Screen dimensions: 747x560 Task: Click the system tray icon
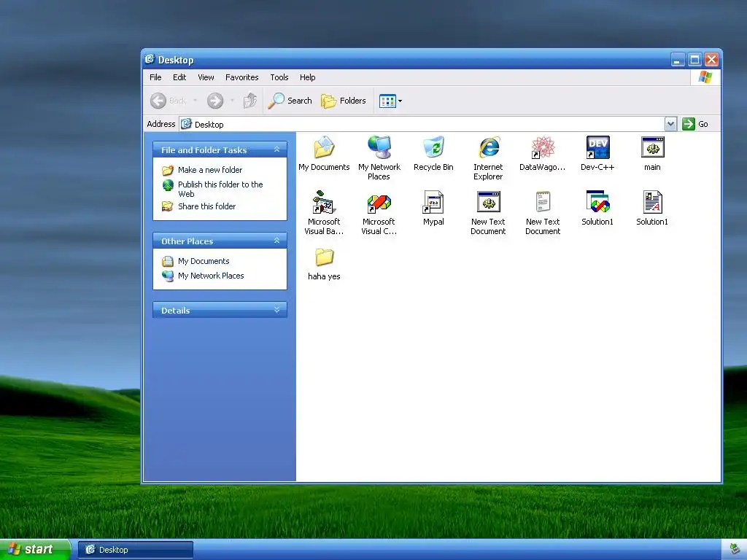(735, 550)
